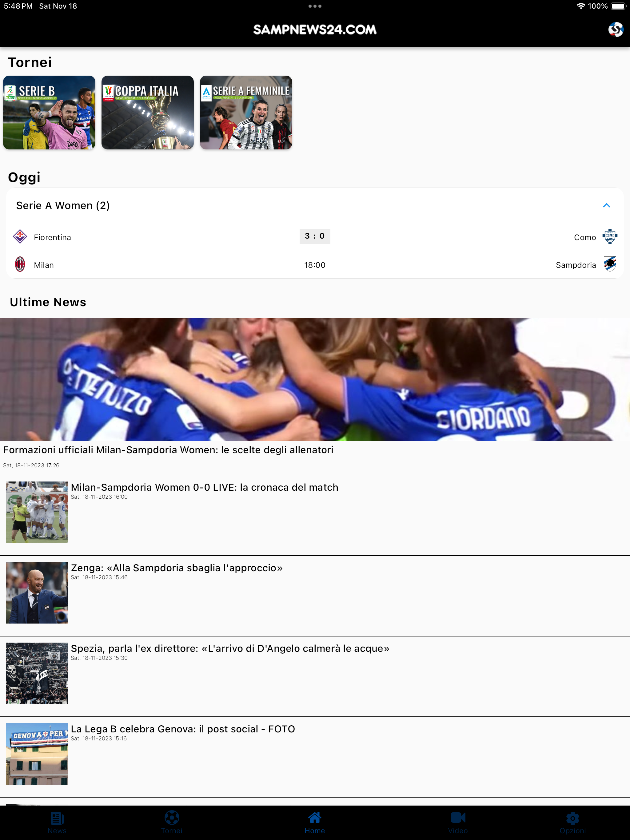Tap the Genova banner thumbnail

click(37, 754)
